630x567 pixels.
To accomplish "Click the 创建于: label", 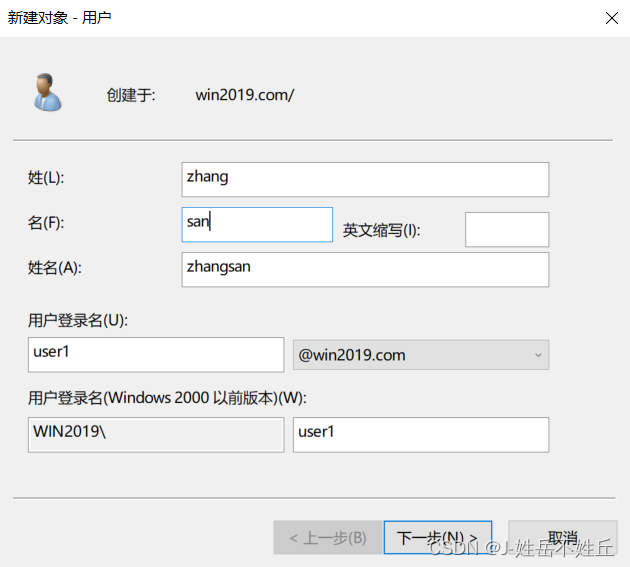I will pyautogui.click(x=131, y=95).
